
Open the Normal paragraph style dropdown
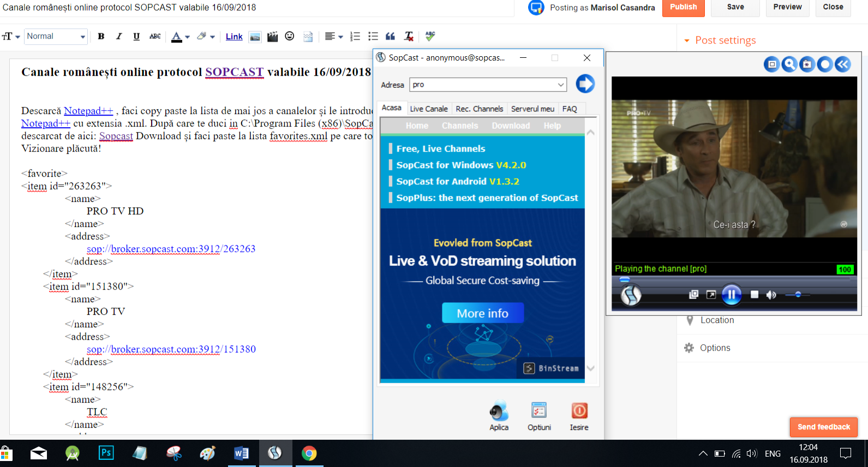[56, 37]
